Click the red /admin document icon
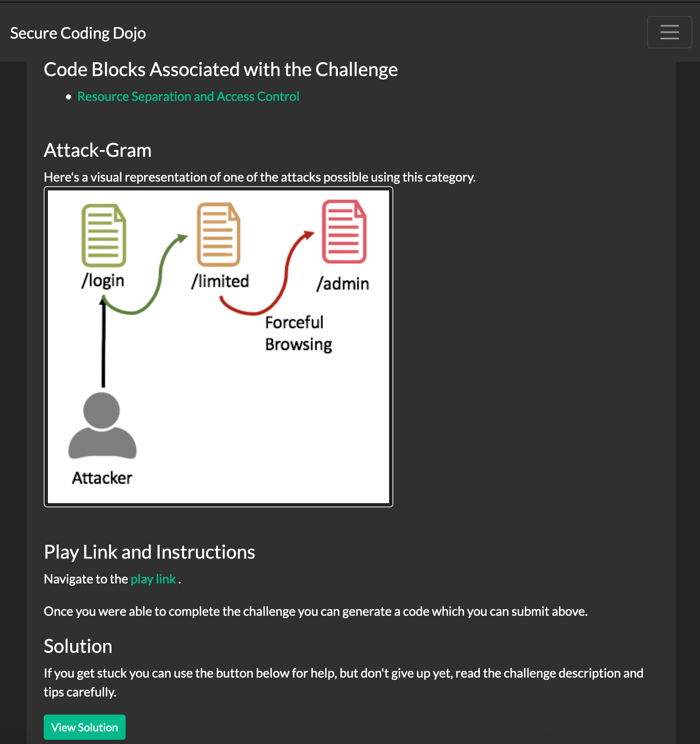 (344, 232)
